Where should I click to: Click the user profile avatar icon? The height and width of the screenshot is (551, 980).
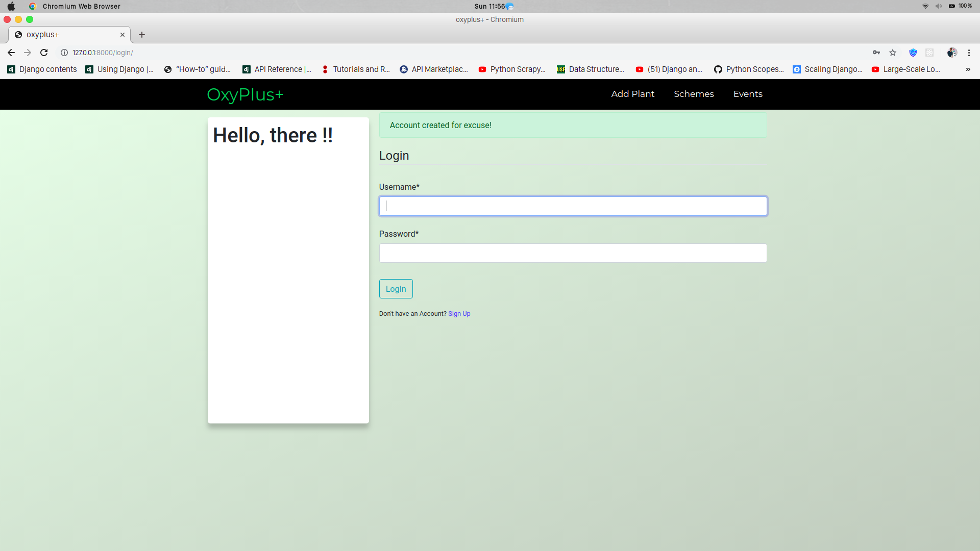coord(952,53)
